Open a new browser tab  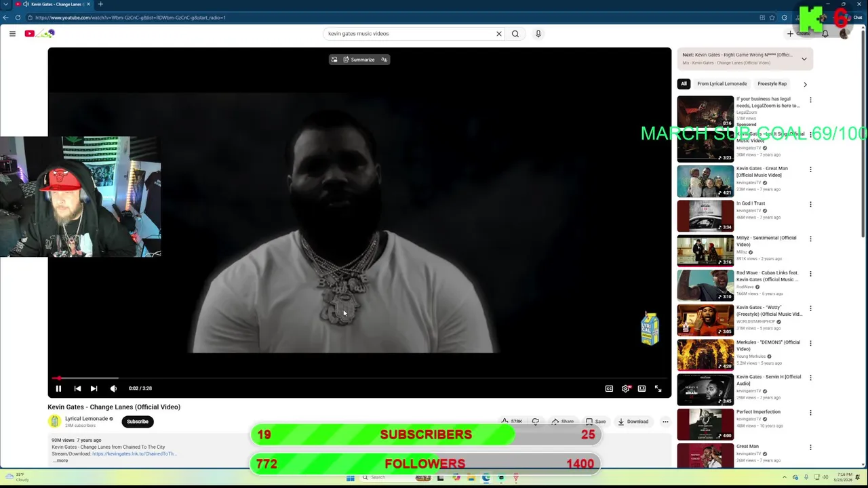(100, 4)
